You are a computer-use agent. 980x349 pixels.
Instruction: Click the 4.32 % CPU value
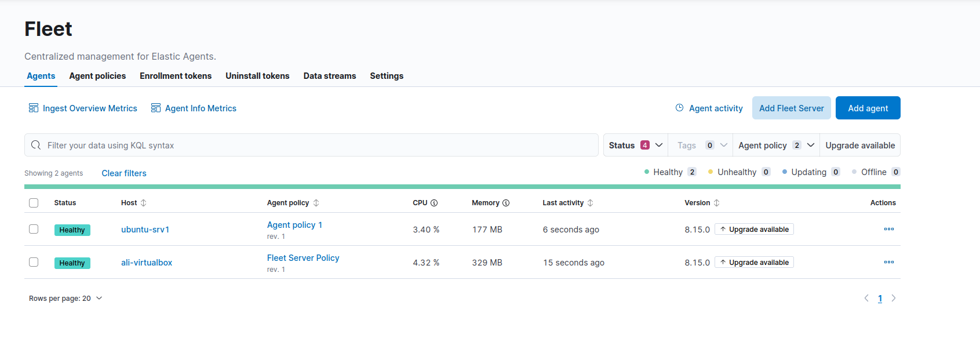(426, 263)
